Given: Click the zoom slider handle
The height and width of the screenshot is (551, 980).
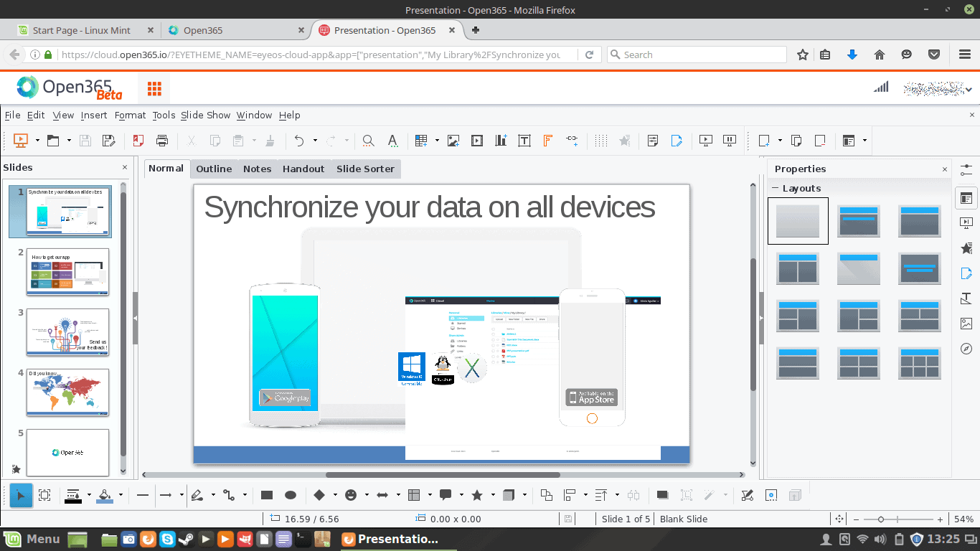Looking at the screenshot, I should tap(881, 519).
